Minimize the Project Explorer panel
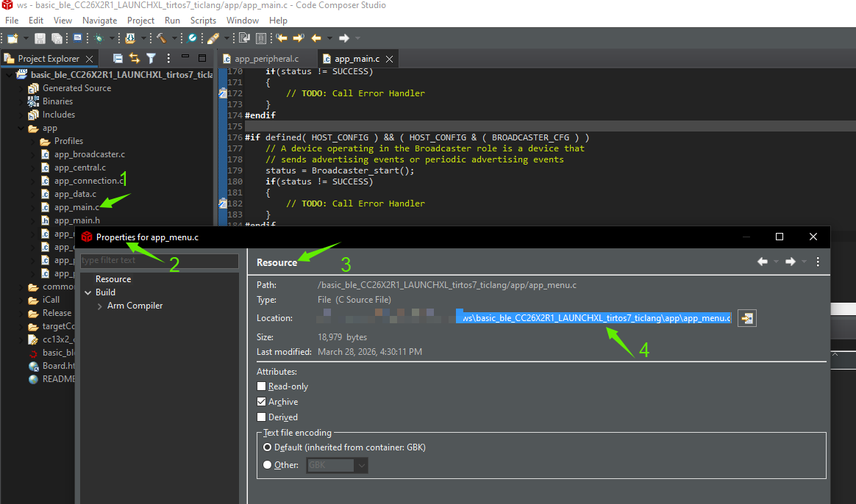The width and height of the screenshot is (856, 504). tap(185, 57)
